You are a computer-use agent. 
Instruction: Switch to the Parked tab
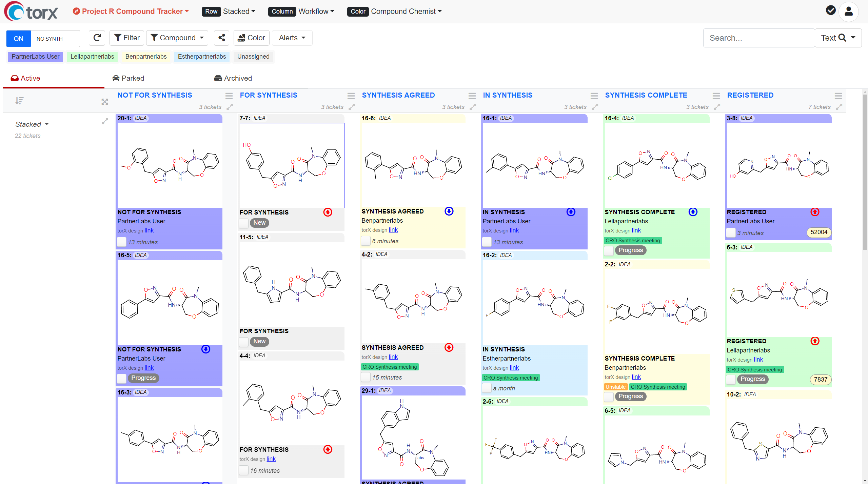128,78
